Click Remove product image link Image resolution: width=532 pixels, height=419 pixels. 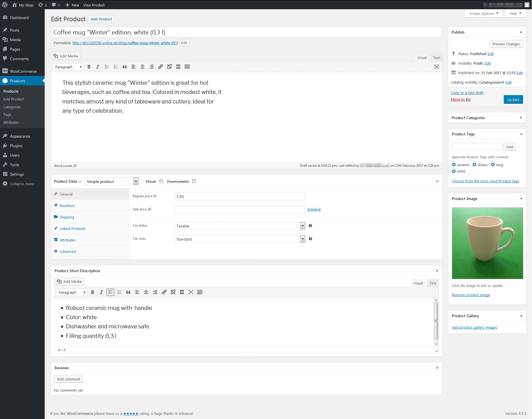[x=471, y=295]
